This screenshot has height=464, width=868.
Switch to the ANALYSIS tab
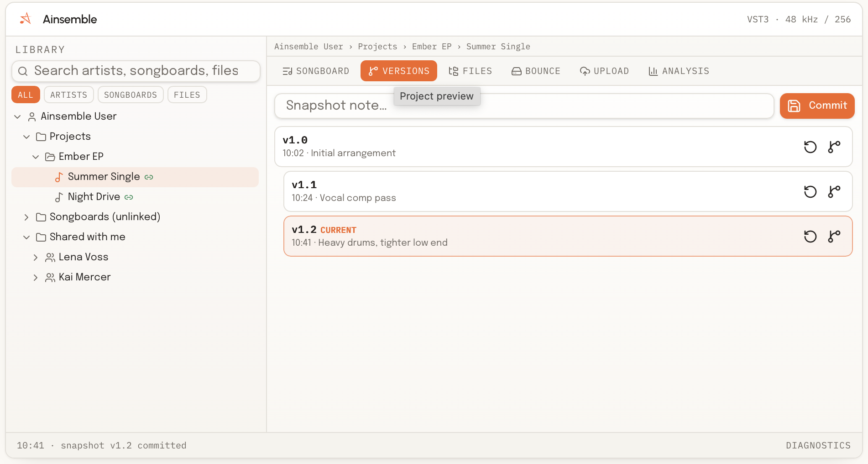click(679, 71)
